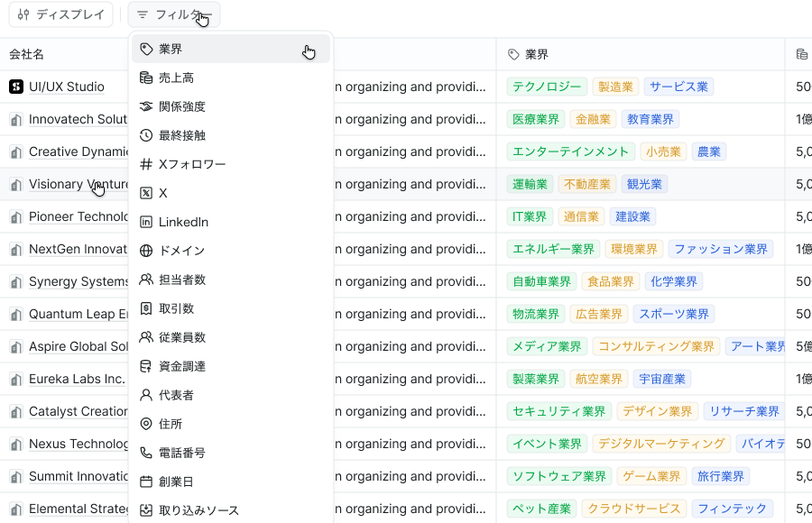Screen dimensions: 812x523
Task: Click the 業界 column header
Action: (641, 54)
